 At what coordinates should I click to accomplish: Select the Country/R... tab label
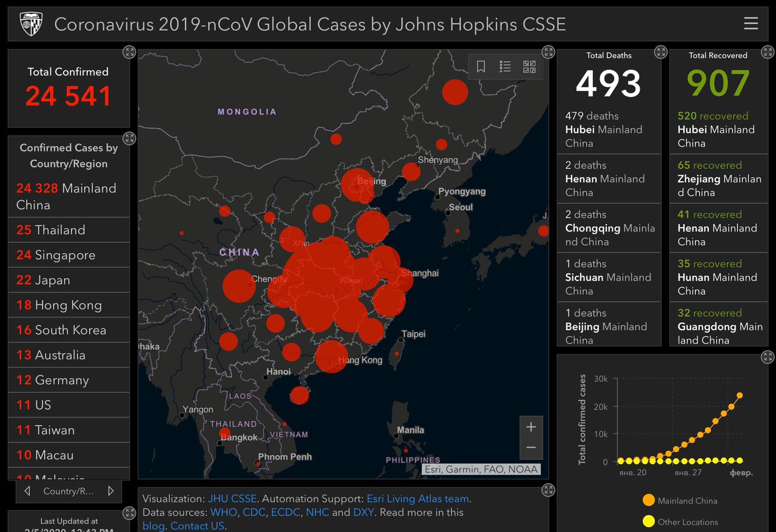coord(69,491)
